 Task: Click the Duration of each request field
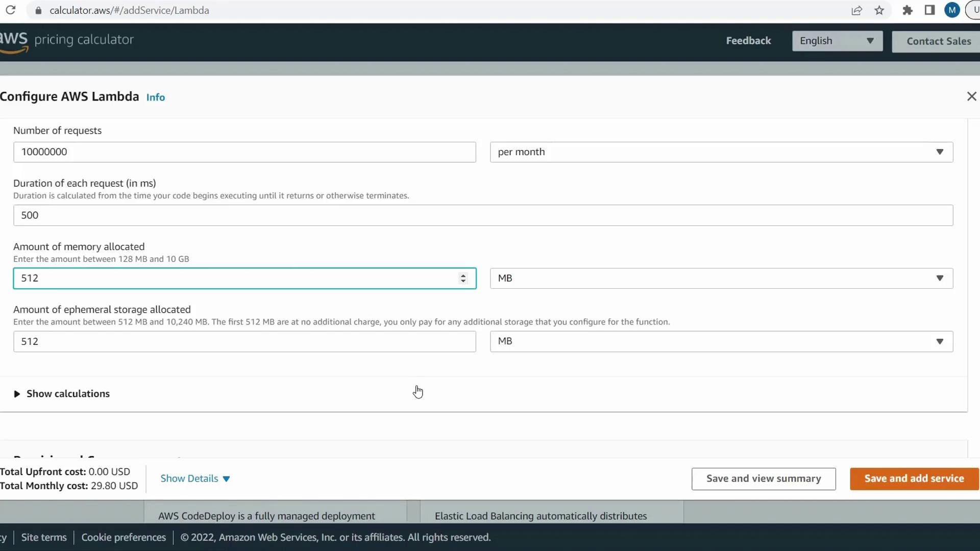(482, 215)
